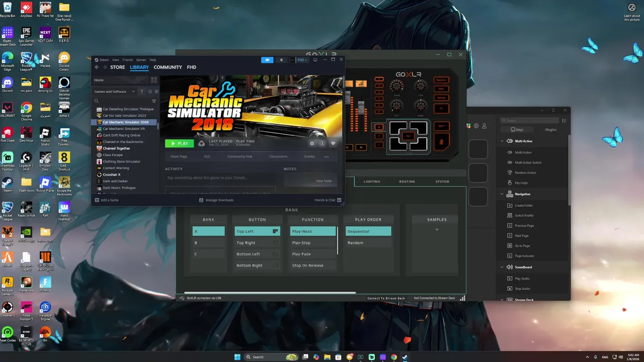Switch Steam to Big Picture mode icon
The height and width of the screenshot is (362, 644).
pyautogui.click(x=315, y=60)
